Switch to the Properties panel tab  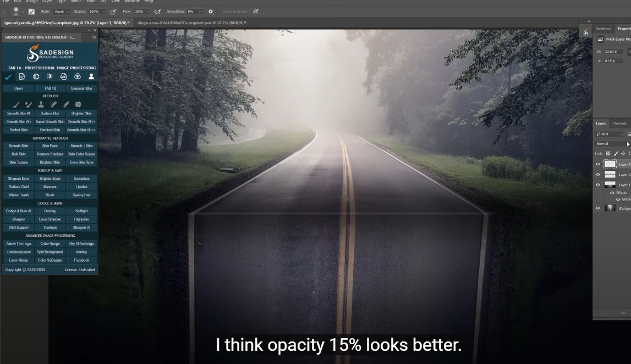624,29
